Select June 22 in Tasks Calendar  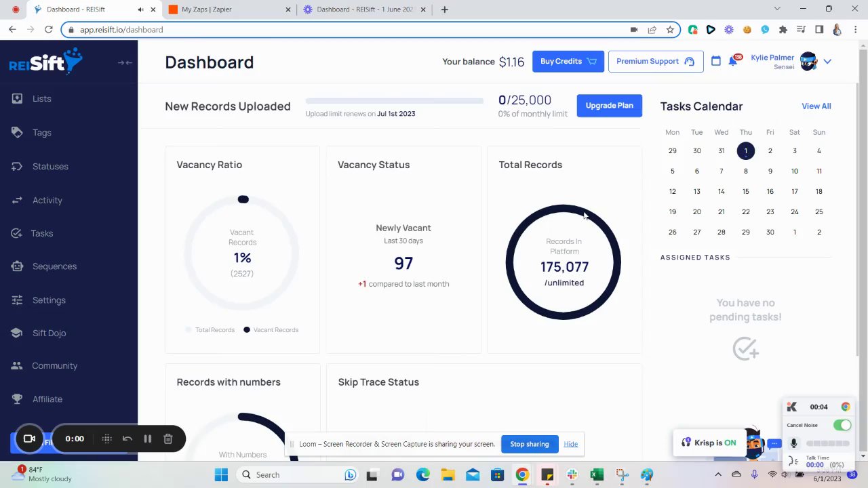[745, 212]
